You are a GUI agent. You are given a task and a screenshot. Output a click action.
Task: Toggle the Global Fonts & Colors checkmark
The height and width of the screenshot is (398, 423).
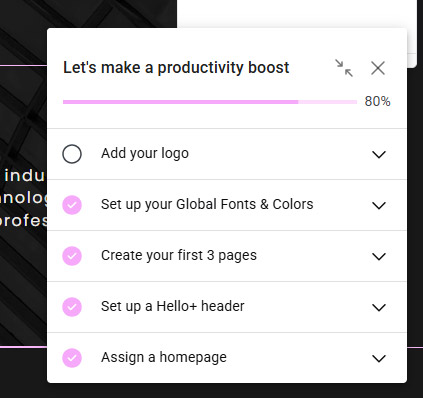(72, 205)
